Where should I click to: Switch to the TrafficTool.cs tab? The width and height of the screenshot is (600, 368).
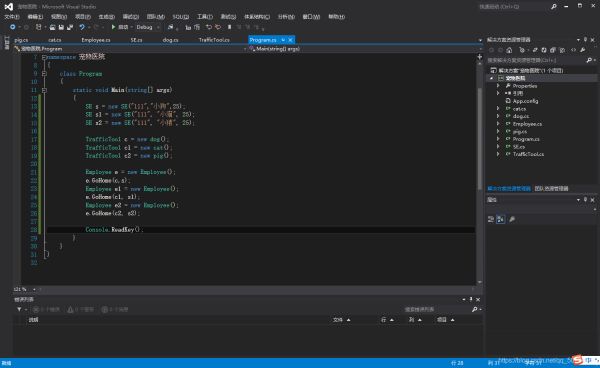click(x=214, y=40)
